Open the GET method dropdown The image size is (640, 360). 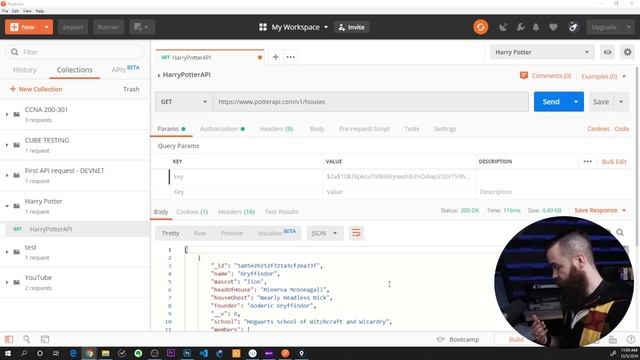(184, 102)
